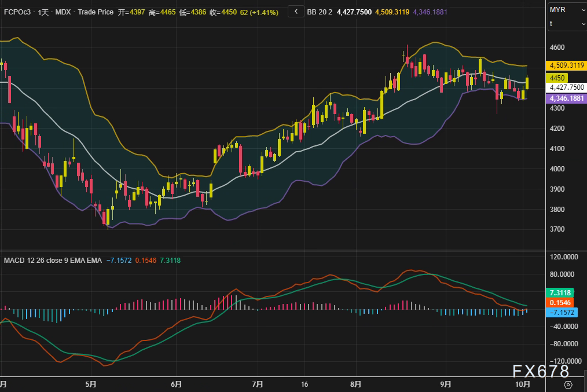This screenshot has height=392, width=587.
Task: Click the white 4,427.7500 middle band tag
Action: point(567,87)
